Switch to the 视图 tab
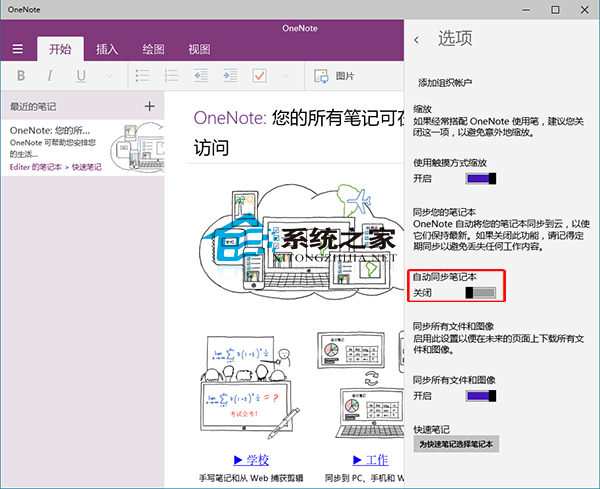600x489 pixels. coord(199,49)
